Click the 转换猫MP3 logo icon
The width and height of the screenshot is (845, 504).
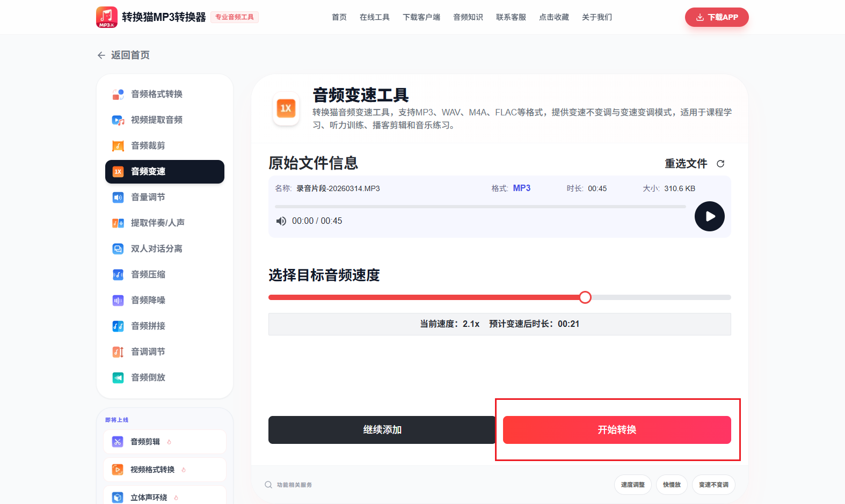point(106,17)
